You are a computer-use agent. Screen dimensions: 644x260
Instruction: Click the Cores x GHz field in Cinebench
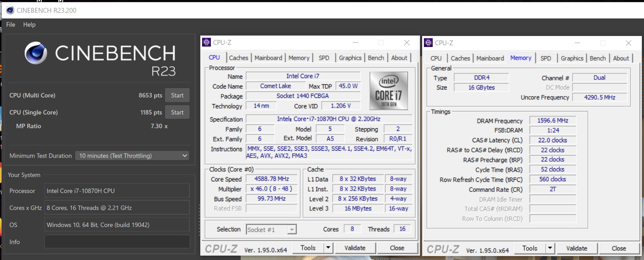tap(117, 208)
